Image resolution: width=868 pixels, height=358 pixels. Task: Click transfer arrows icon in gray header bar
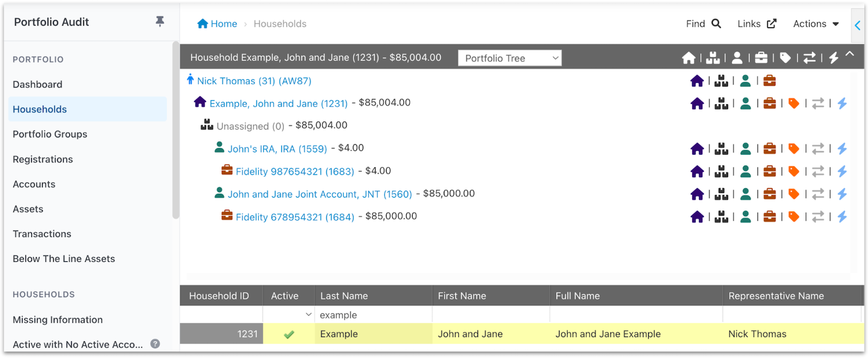(810, 58)
